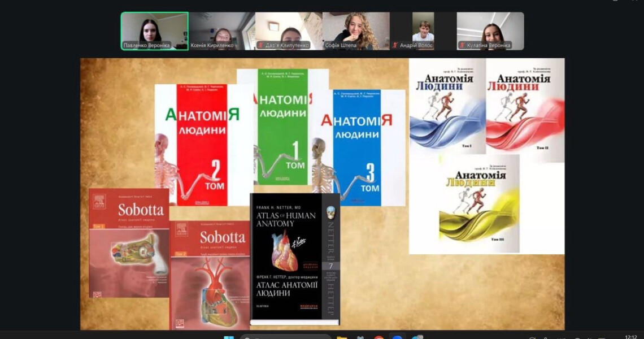Click muted mic icon beside Кулагіна Вероніка
Screen dimensions: 644x339
click(462, 45)
